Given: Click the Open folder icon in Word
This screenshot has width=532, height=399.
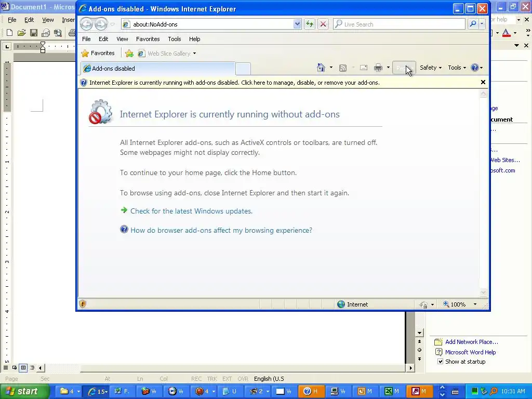Looking at the screenshot, I should 21,33.
